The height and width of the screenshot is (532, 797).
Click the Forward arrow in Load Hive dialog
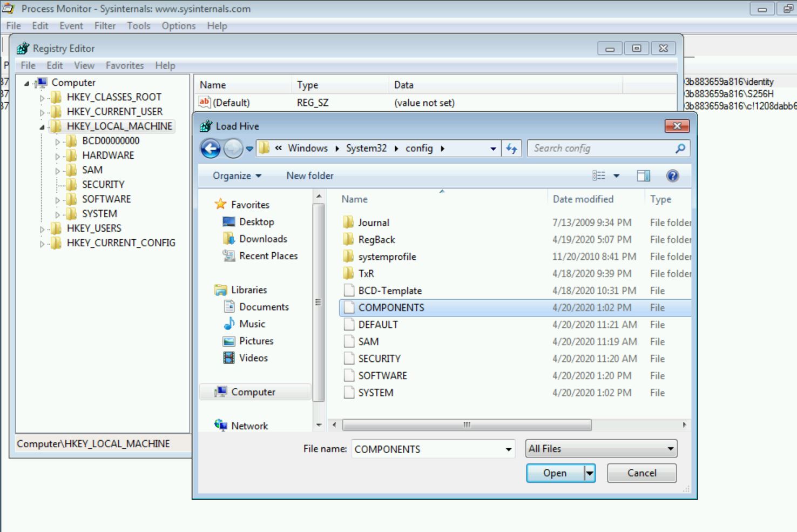pyautogui.click(x=233, y=149)
